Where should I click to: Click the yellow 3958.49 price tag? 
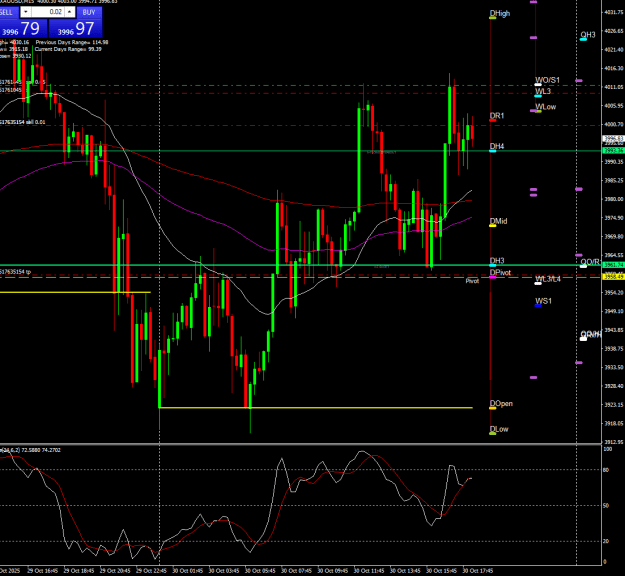click(x=613, y=277)
